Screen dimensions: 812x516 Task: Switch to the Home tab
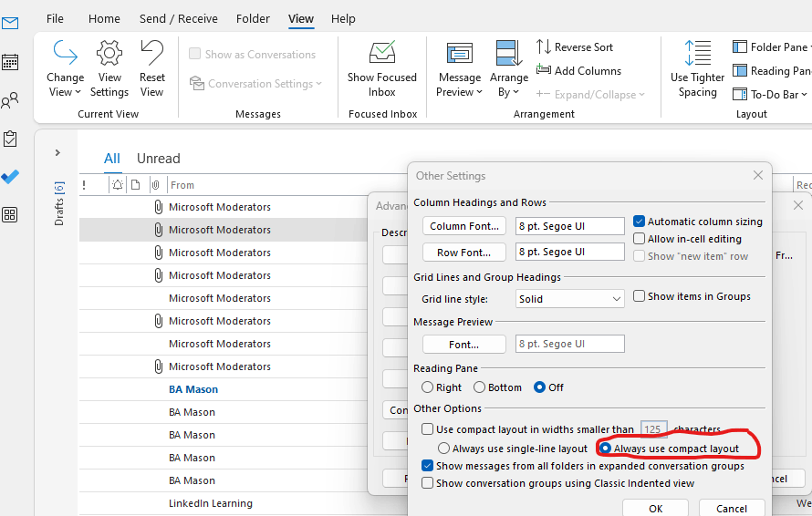point(104,18)
